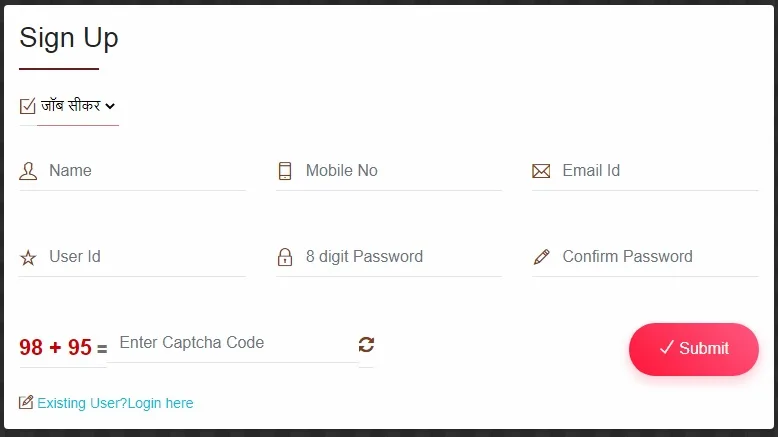This screenshot has width=778, height=437.
Task: Expand the dropdown chevron arrow
Action: [110, 106]
